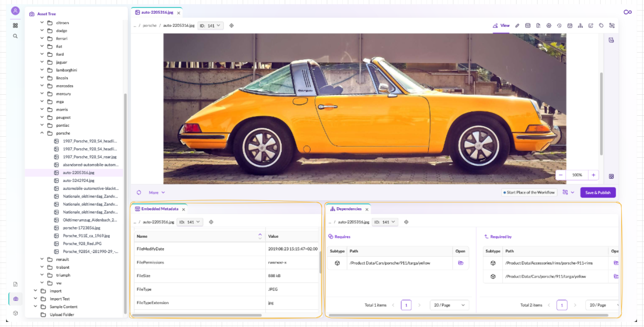644x327 pixels.
Task: Expand the lamborghini folder
Action: 43,70
